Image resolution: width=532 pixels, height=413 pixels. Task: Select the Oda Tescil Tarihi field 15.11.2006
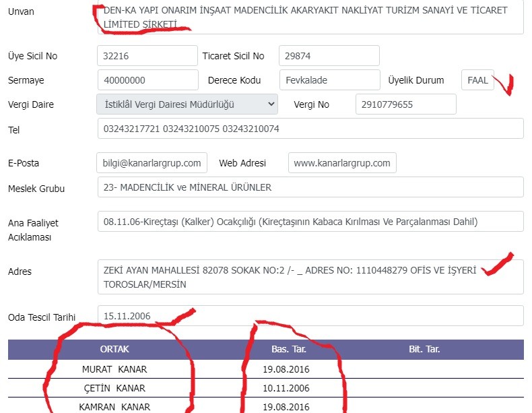pyautogui.click(x=310, y=316)
